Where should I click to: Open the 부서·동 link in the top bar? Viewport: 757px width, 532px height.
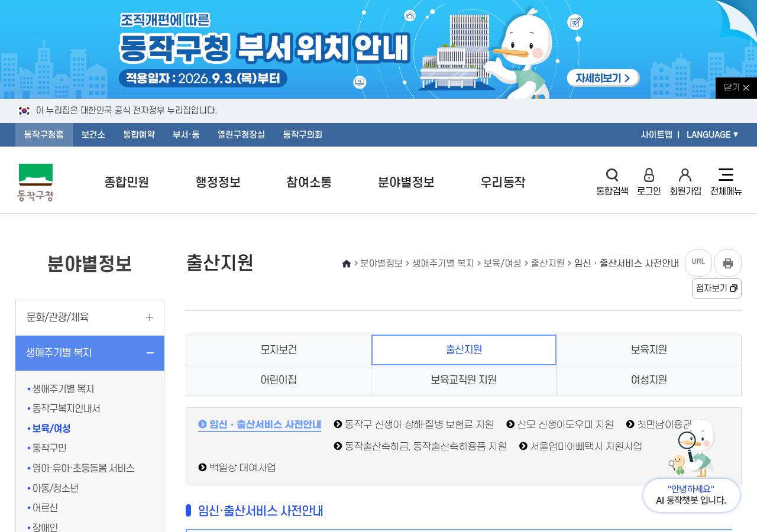[186, 135]
